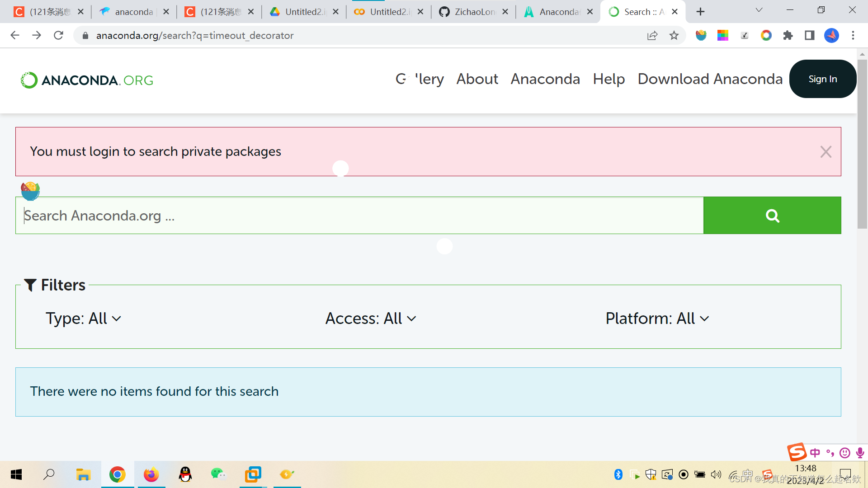The image size is (868, 488).
Task: Open Chrome three-dot menu
Action: [853, 35]
